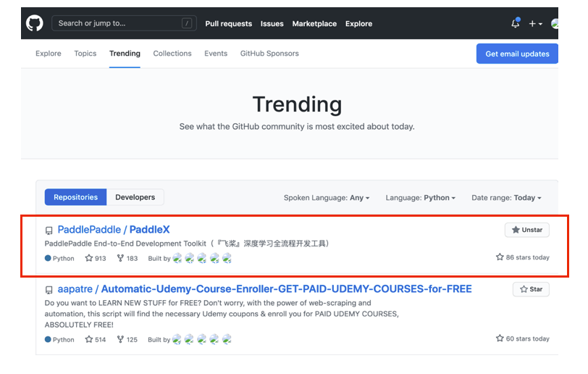
Task: Select the Repositories toggle button
Action: pos(76,197)
